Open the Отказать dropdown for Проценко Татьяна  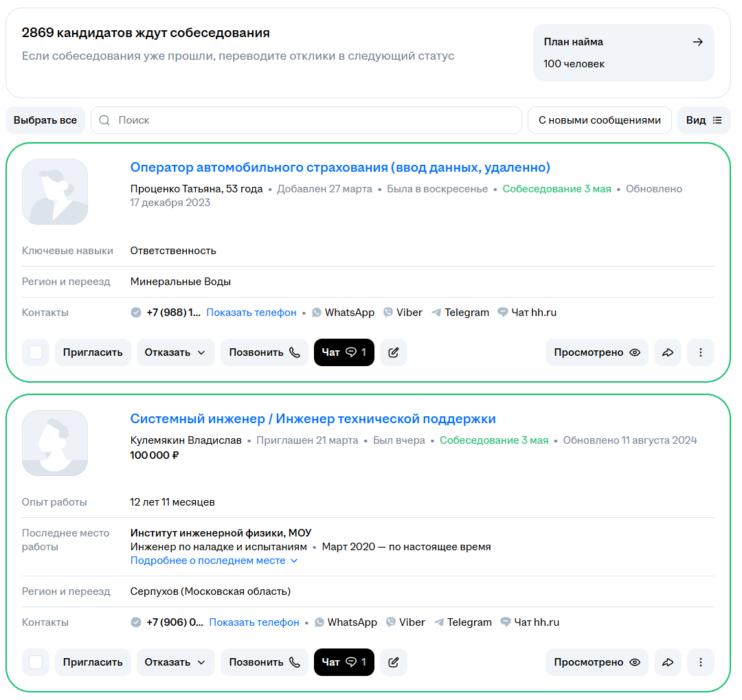tap(175, 352)
